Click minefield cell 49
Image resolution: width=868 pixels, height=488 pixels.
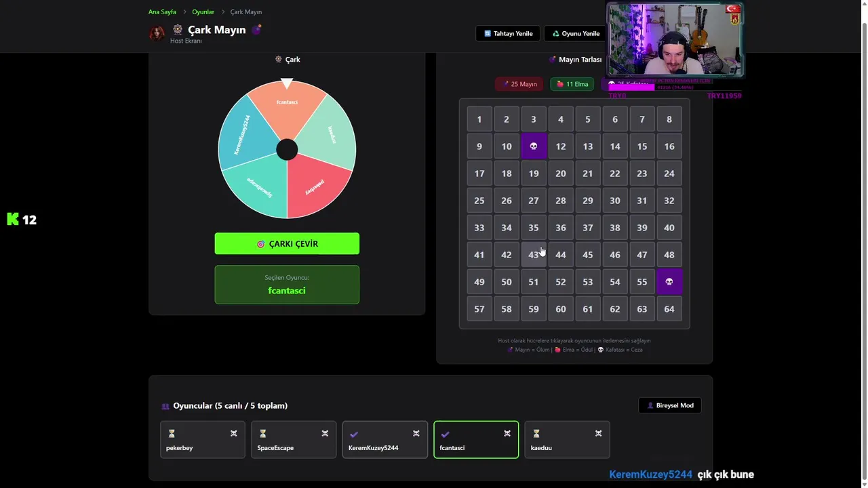tap(479, 282)
